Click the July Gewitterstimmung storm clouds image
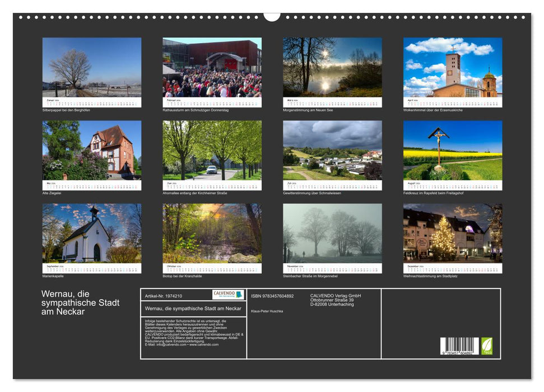 (331, 153)
